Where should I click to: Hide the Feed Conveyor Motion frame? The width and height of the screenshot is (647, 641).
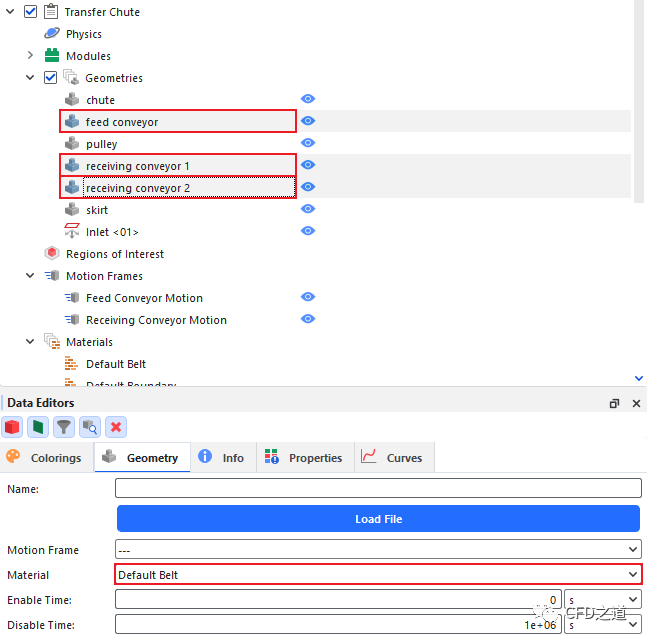point(308,296)
